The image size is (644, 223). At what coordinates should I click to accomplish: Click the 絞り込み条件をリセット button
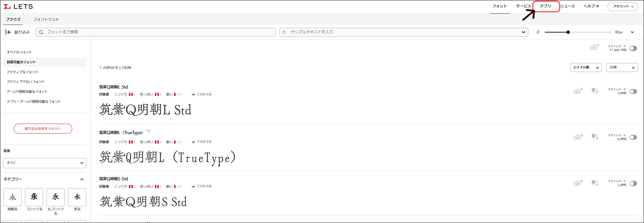tap(43, 128)
